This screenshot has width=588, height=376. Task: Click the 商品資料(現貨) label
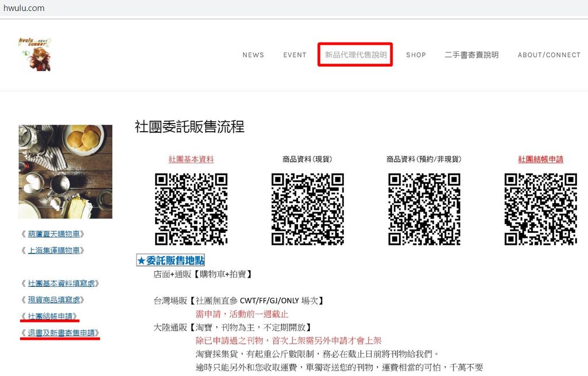307,159
